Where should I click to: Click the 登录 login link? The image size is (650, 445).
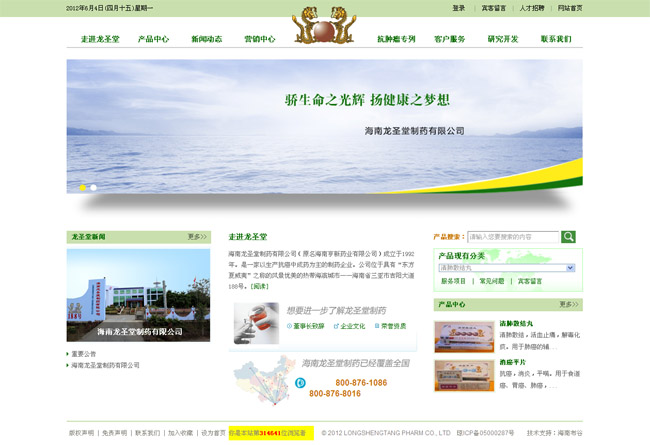click(458, 8)
